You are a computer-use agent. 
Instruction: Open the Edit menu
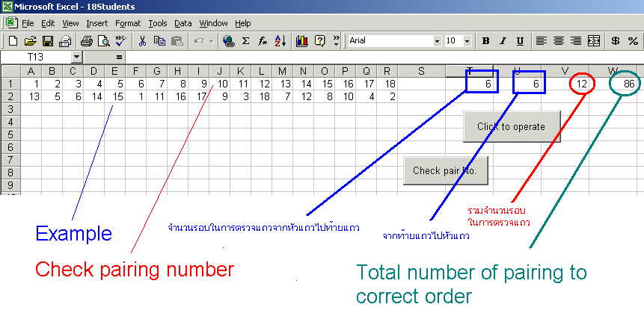(48, 23)
